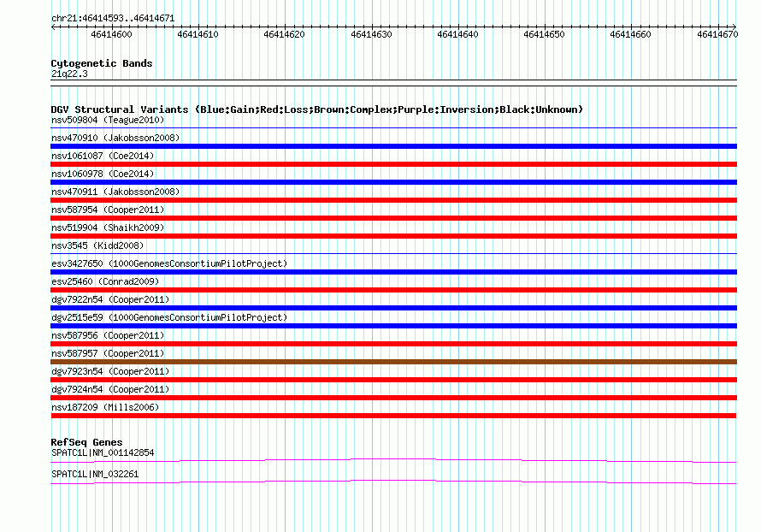Viewport: 761px width, 532px height.
Task: Click the brown complex bar under nsv587957
Action: (x=393, y=362)
